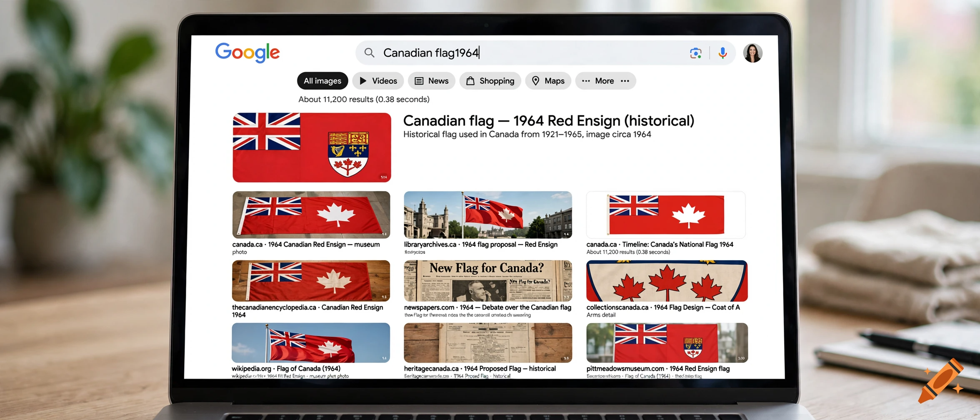Expand the More options menu
The width and height of the screenshot is (980, 420).
click(605, 81)
